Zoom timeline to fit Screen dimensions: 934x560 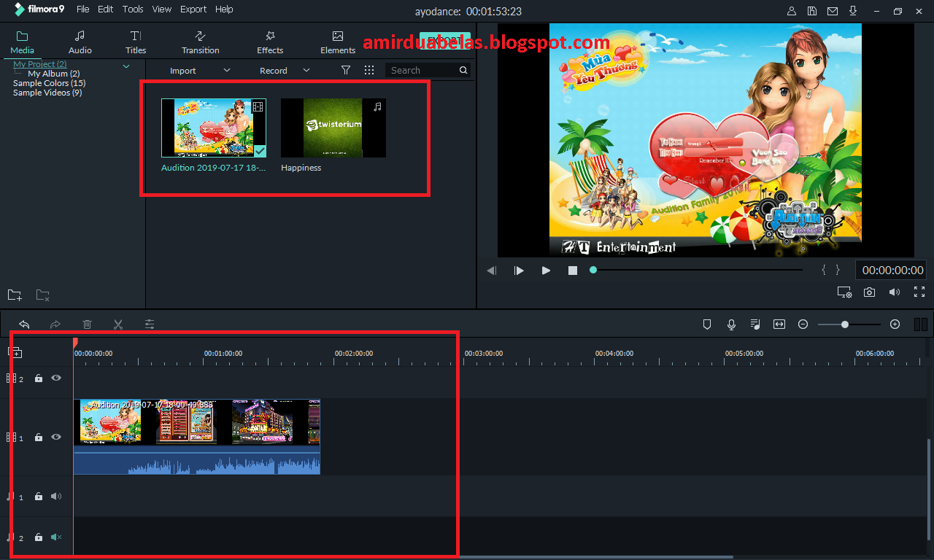coord(779,324)
